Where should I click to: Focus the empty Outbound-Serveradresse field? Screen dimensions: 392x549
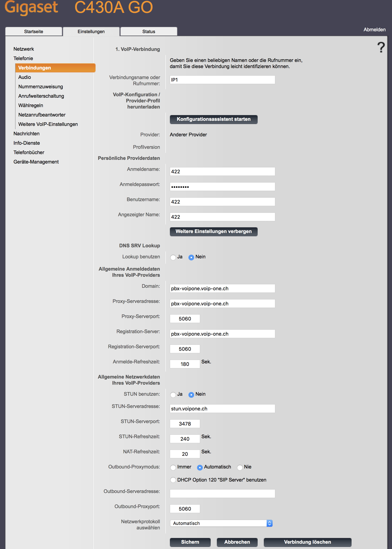click(222, 493)
